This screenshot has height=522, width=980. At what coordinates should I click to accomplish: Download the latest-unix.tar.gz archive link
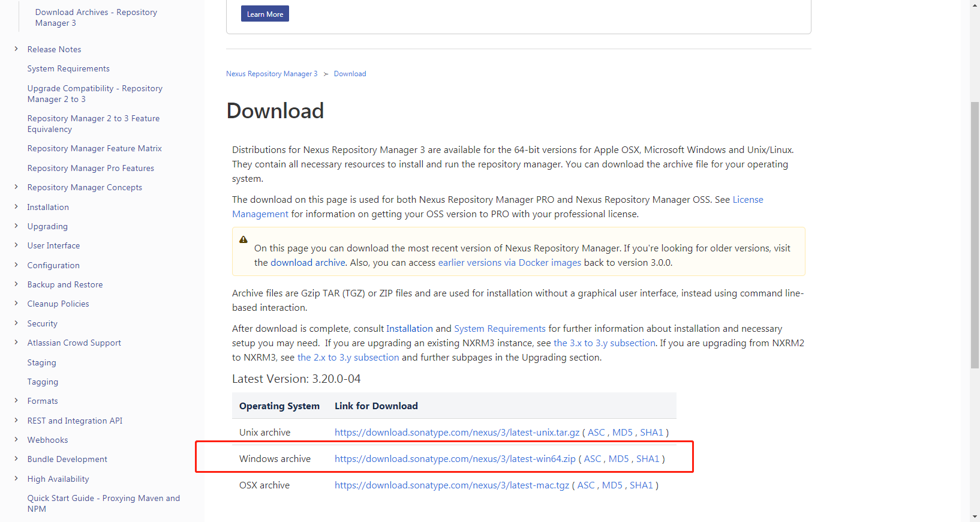coord(457,433)
